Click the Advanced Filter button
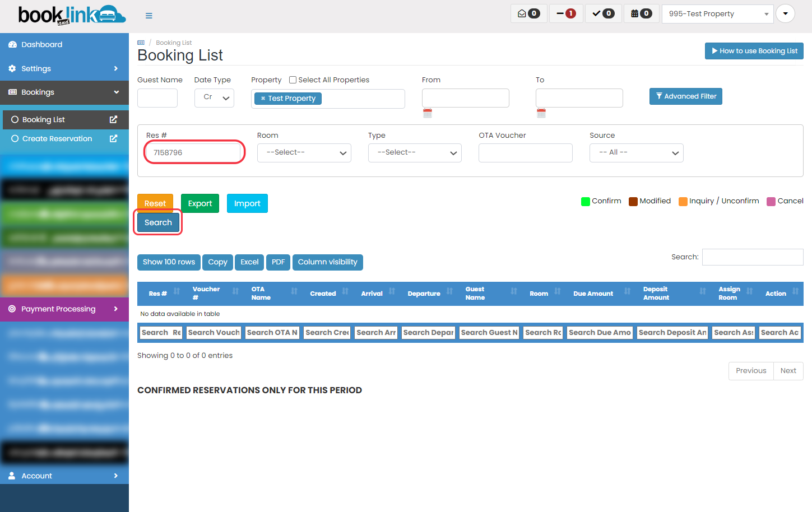812x512 pixels. 686,96
